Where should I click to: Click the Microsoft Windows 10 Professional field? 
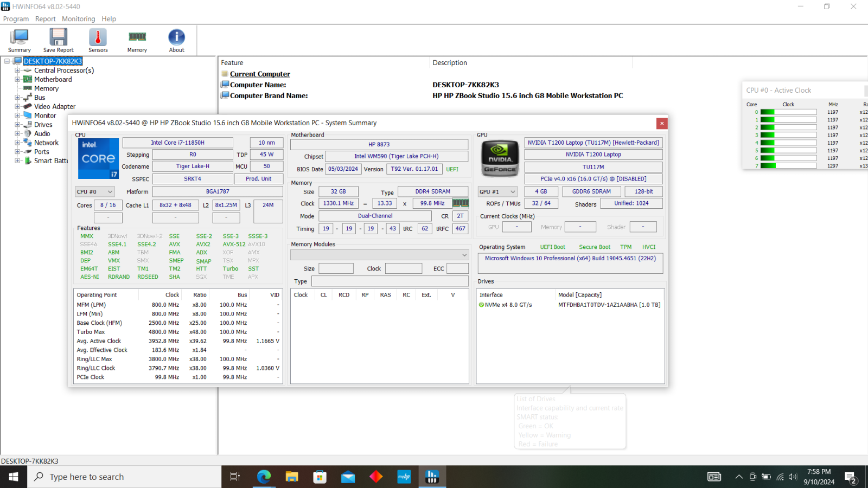point(570,263)
